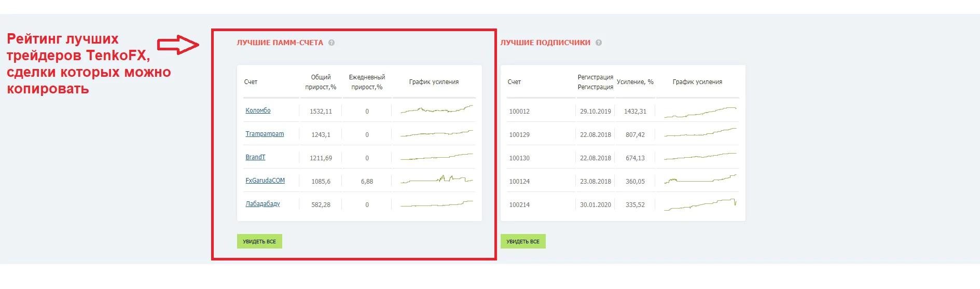Click Увидеть все under best subscribers
The image size is (980, 289).
click(x=523, y=241)
